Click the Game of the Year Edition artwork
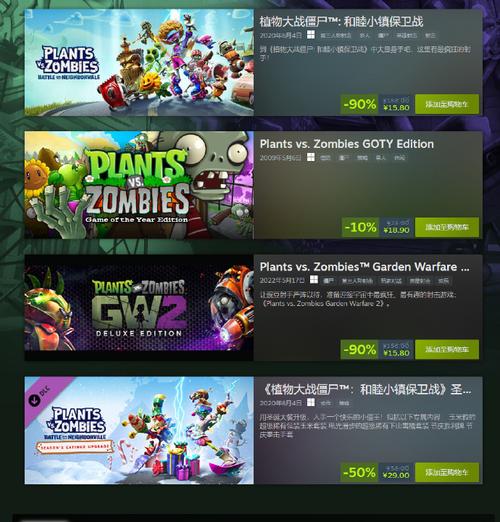The height and width of the screenshot is (522, 500). point(139,185)
